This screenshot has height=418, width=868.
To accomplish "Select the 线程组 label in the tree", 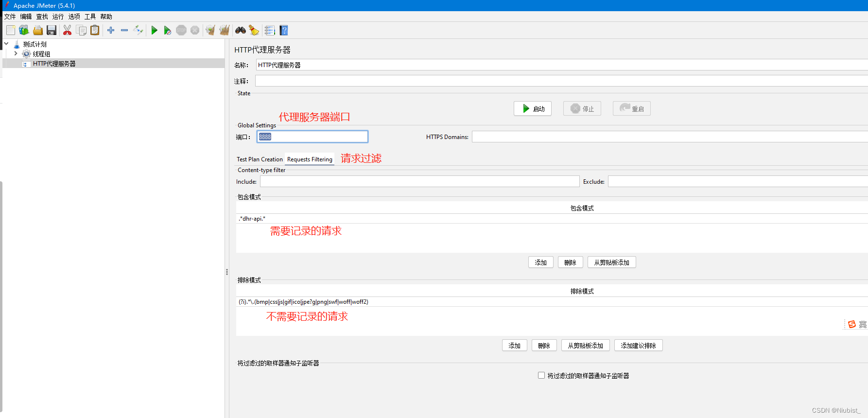I will point(41,54).
